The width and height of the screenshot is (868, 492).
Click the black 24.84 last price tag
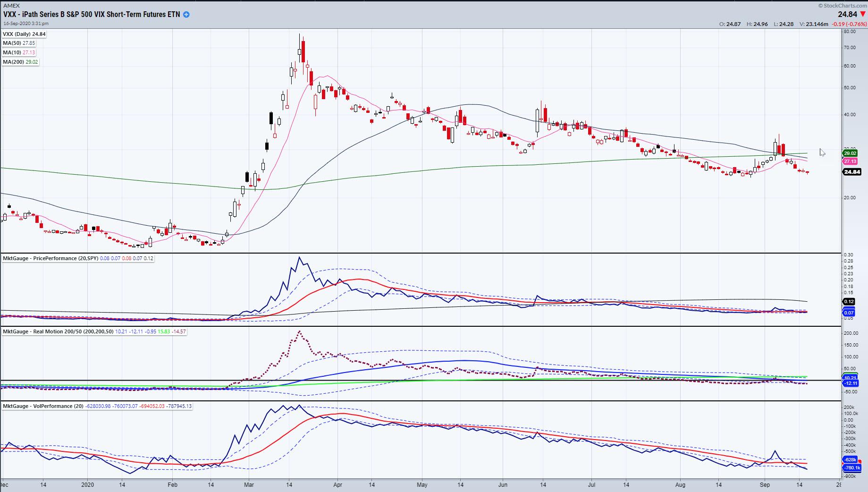click(851, 172)
